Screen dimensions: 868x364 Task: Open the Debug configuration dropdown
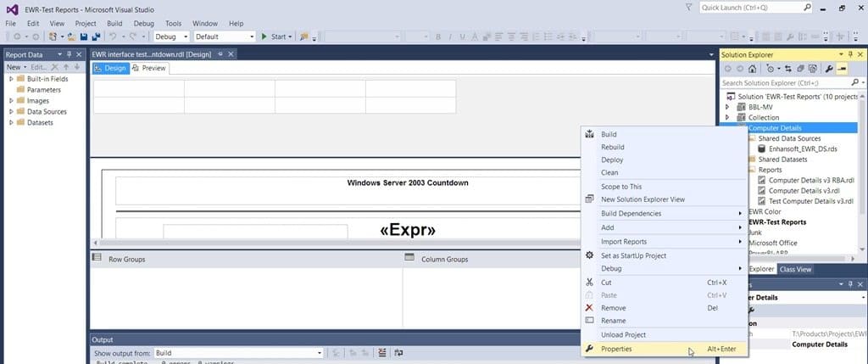pos(171,36)
